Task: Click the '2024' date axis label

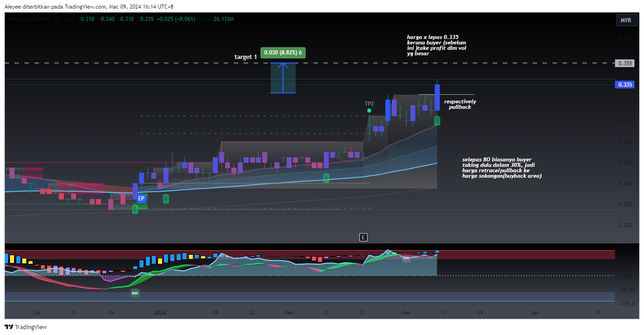Action: pyautogui.click(x=160, y=313)
